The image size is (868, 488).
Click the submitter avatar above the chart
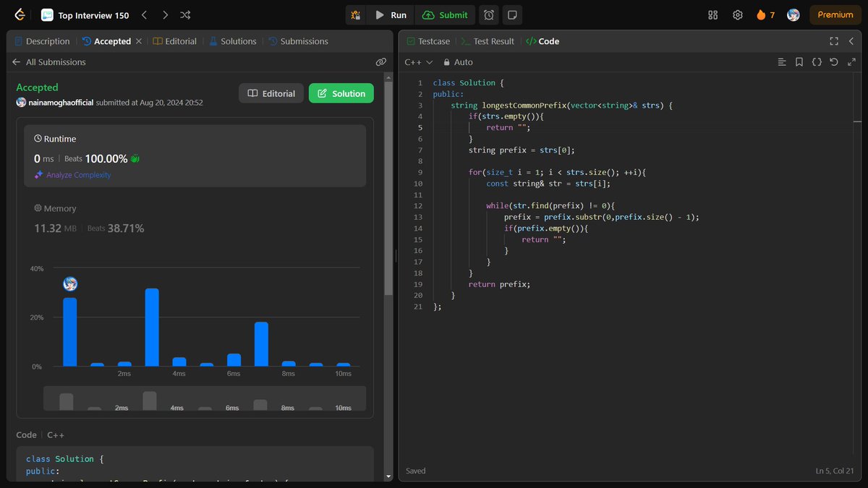[70, 284]
